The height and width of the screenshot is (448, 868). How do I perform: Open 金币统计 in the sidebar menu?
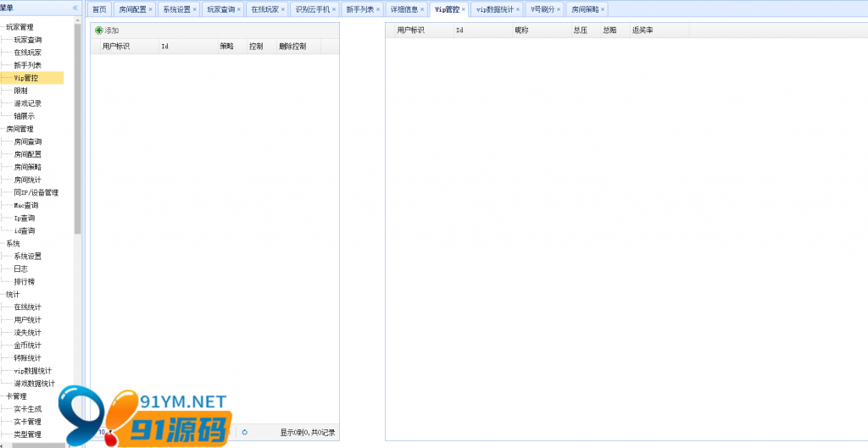coord(28,346)
